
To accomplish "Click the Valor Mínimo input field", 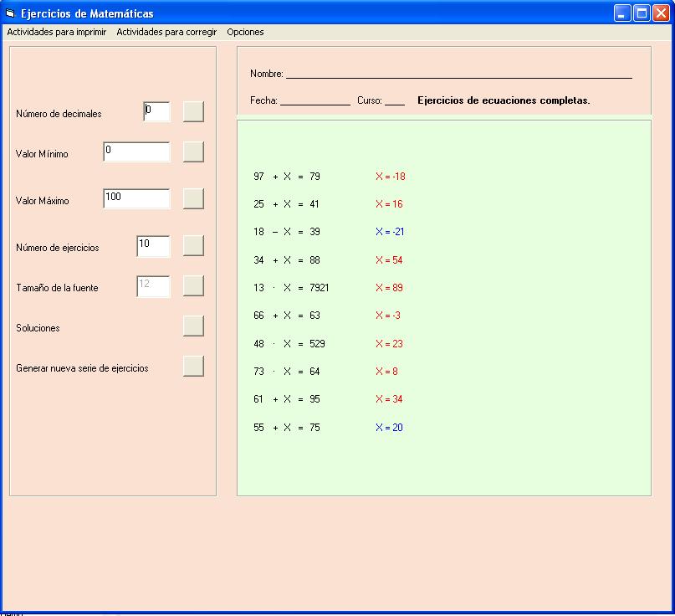I will pos(136,152).
